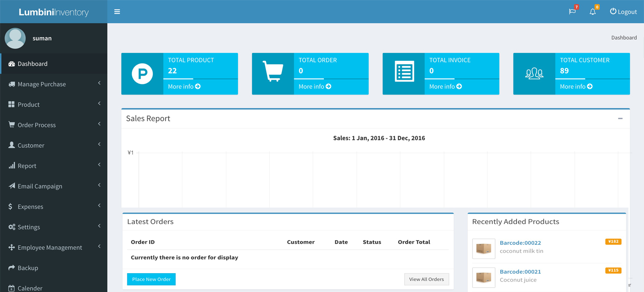Viewport: 644px width, 292px height.
Task: Expand the Email Campaign submenu
Action: coord(40,186)
